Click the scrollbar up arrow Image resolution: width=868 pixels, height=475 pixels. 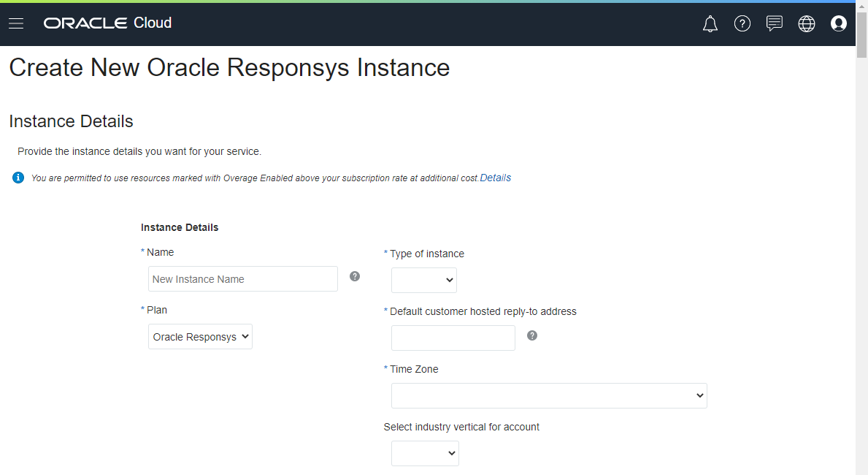pyautogui.click(x=862, y=6)
